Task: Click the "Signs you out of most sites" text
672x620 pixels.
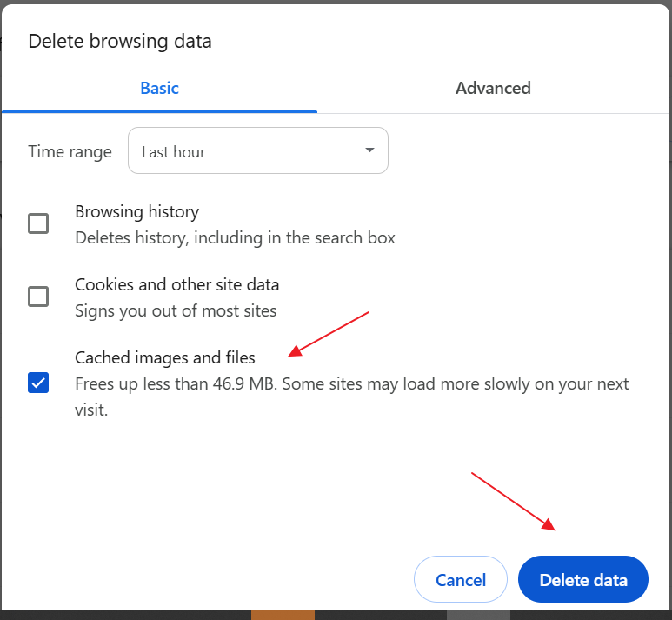Action: click(176, 310)
